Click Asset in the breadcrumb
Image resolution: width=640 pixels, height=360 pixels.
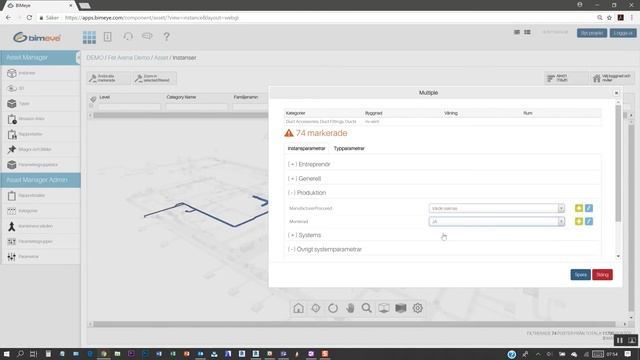[x=161, y=58]
